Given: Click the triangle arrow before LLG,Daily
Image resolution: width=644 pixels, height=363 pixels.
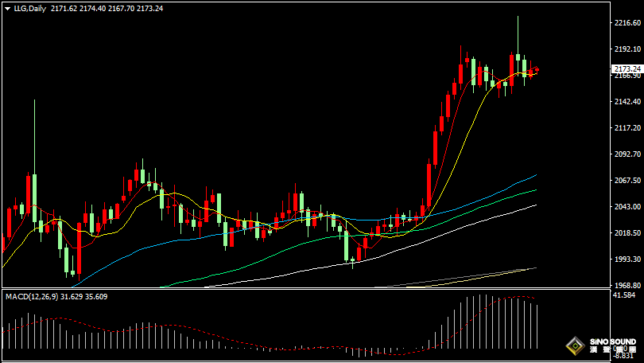Looking at the screenshot, I should coord(6,8).
